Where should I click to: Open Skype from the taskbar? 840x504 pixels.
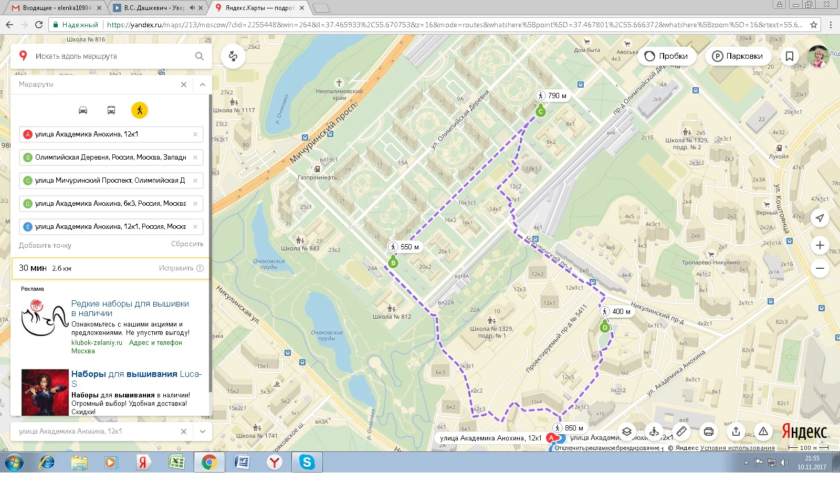point(307,462)
